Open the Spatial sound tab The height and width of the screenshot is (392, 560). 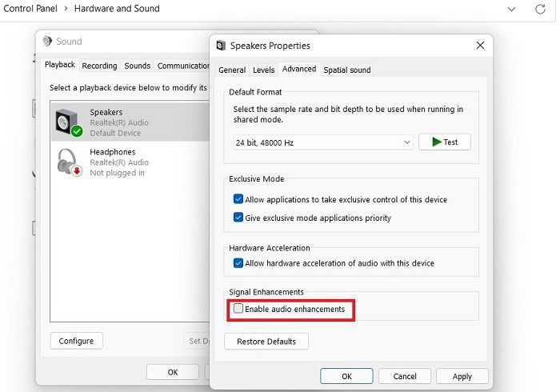346,70
